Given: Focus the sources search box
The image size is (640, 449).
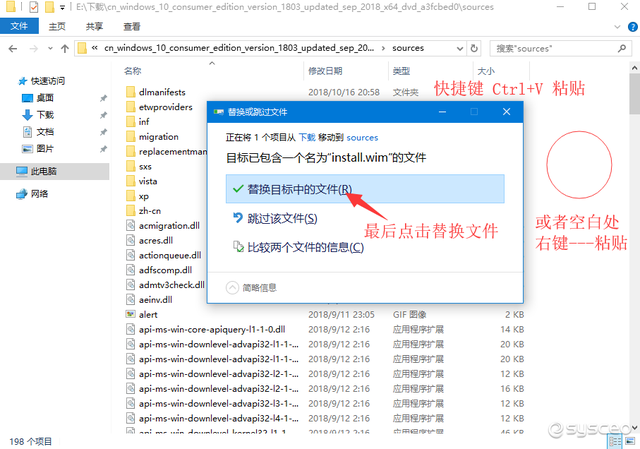Looking at the screenshot, I should point(560,48).
